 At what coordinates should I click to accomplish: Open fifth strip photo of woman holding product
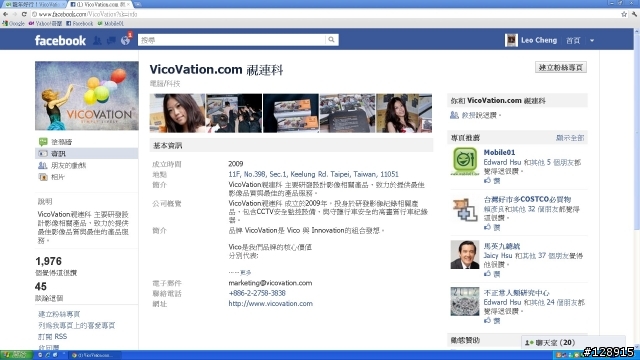tap(404, 113)
